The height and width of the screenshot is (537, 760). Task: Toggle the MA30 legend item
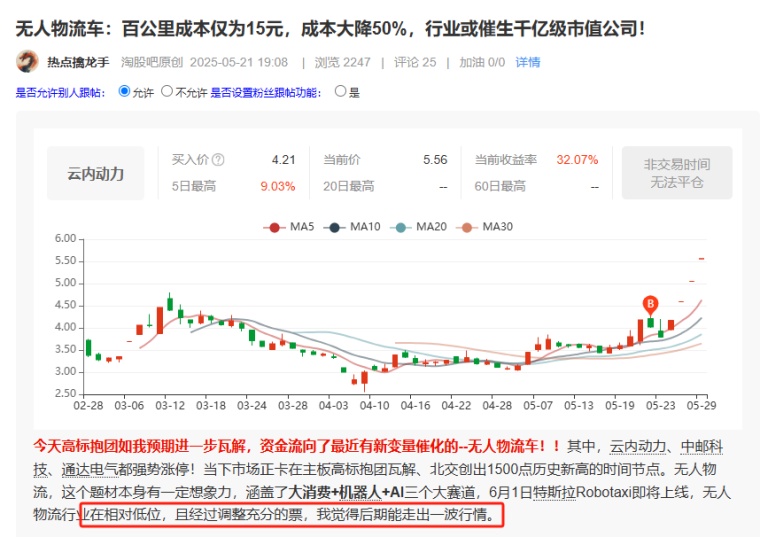pyautogui.click(x=485, y=227)
